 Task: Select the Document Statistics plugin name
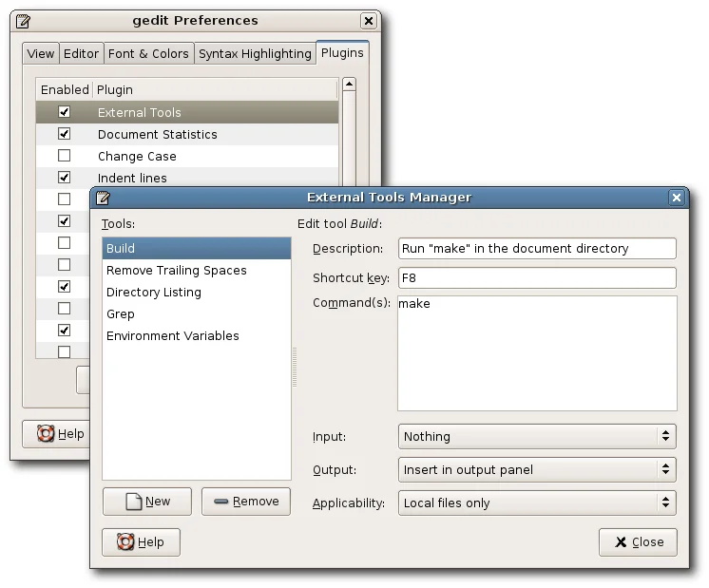pos(158,135)
